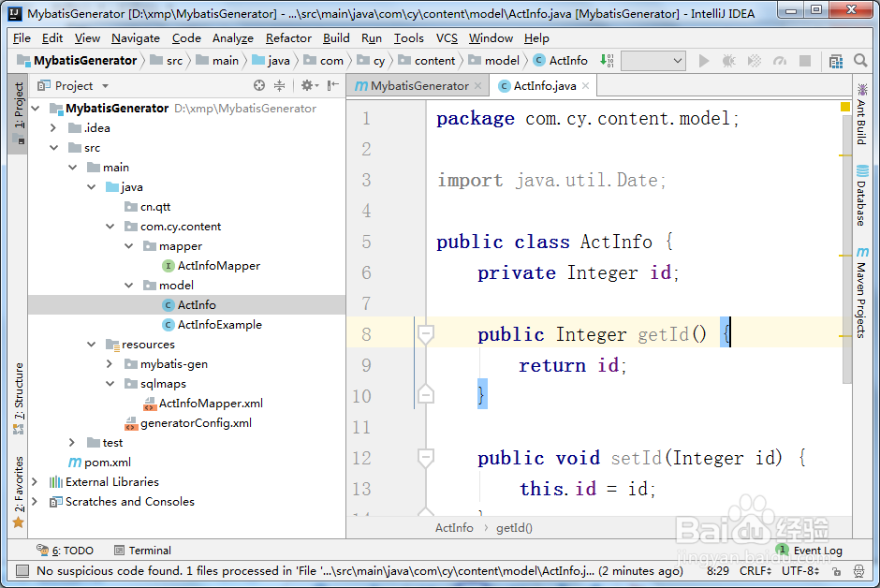
Task: Toggle the 2: Favorites tool window
Action: [19, 492]
